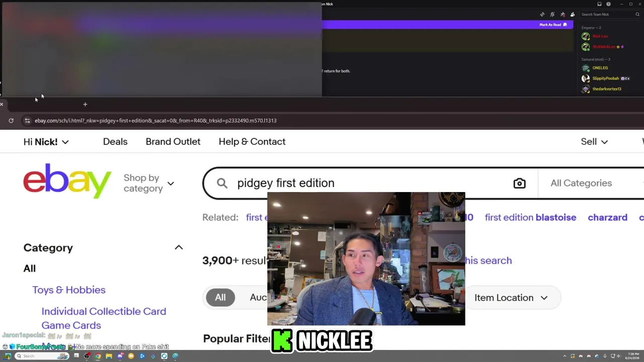Open Task View on the taskbar
644x362 pixels.
pos(76,356)
